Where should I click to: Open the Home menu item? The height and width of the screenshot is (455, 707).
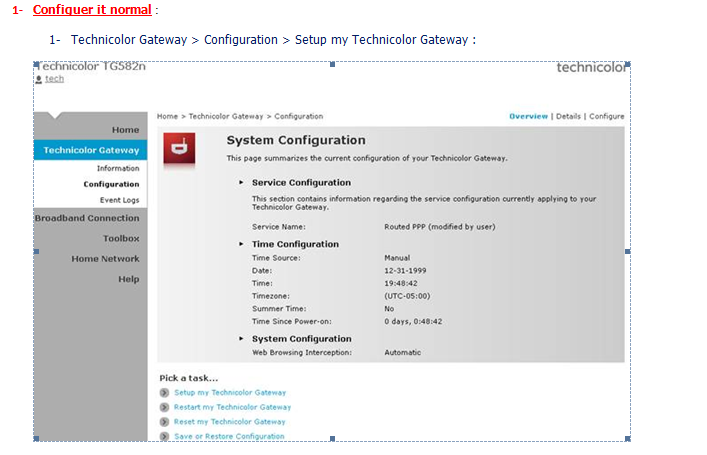pyautogui.click(x=125, y=130)
